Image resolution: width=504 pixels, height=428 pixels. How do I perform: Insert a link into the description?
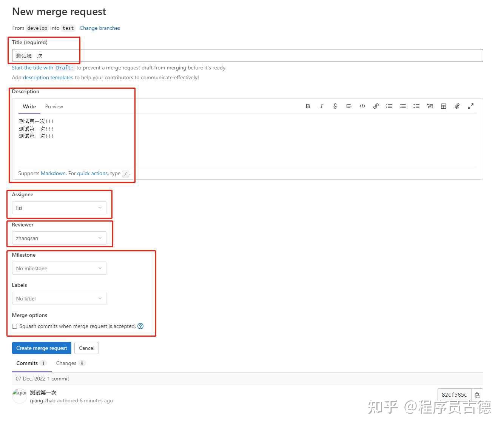pyautogui.click(x=376, y=106)
